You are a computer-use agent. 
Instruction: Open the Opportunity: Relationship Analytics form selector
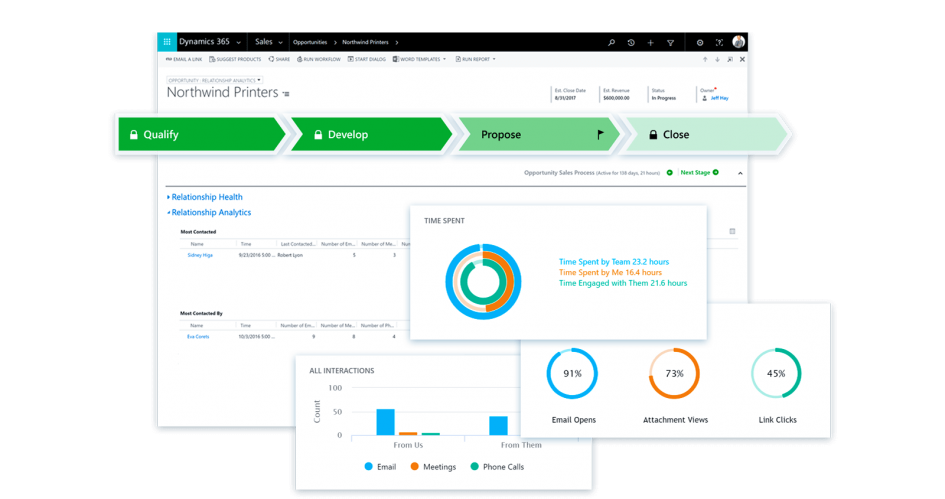coord(215,80)
